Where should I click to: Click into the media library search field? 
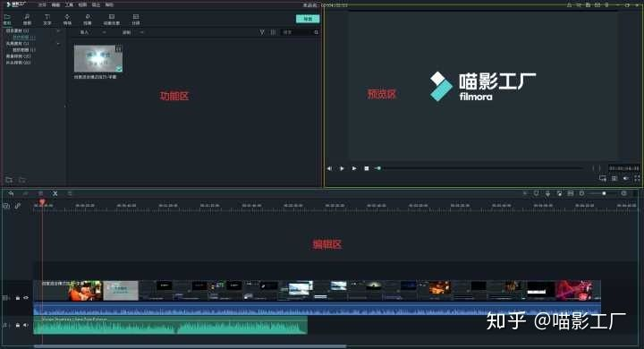pyautogui.click(x=300, y=32)
